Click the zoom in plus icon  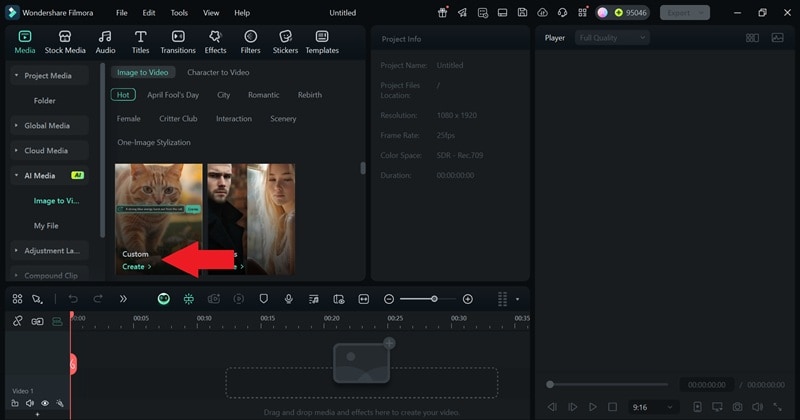468,299
